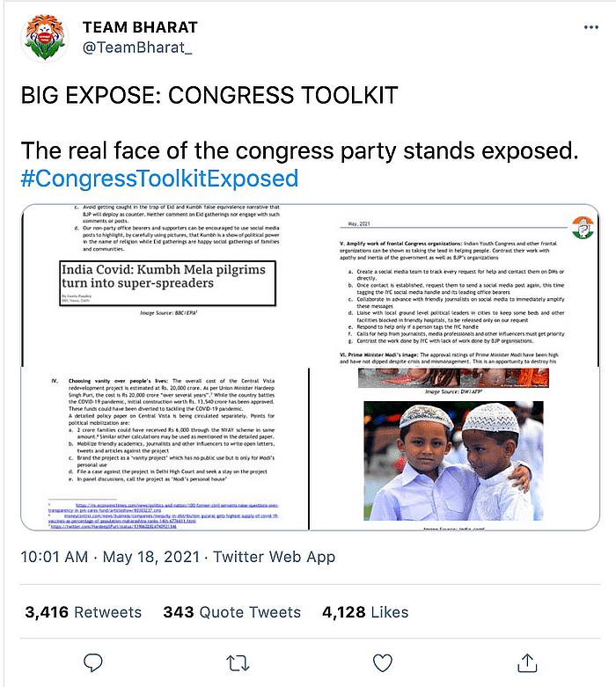The image size is (616, 687).
Task: View the 343 Quote Tweets list
Action: tap(232, 612)
